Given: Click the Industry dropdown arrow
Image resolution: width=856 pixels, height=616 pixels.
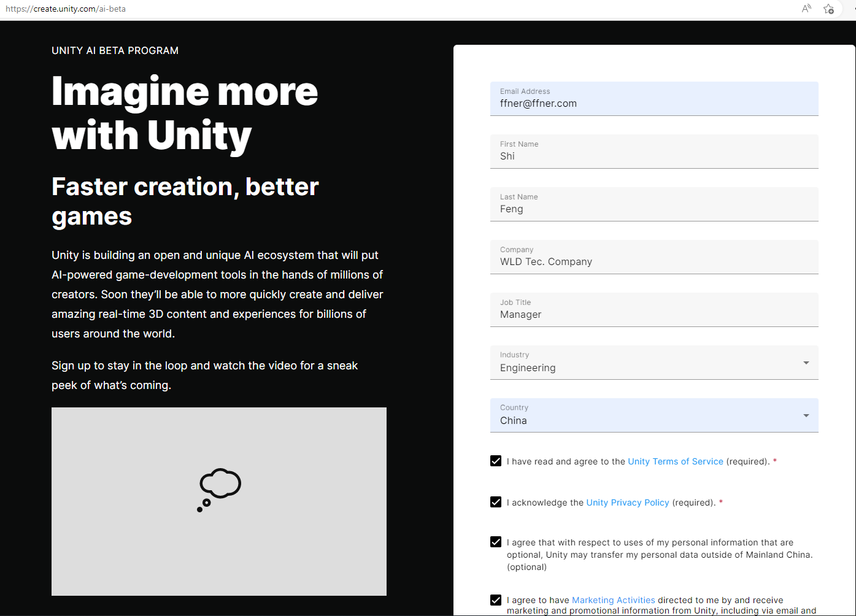Looking at the screenshot, I should point(806,363).
